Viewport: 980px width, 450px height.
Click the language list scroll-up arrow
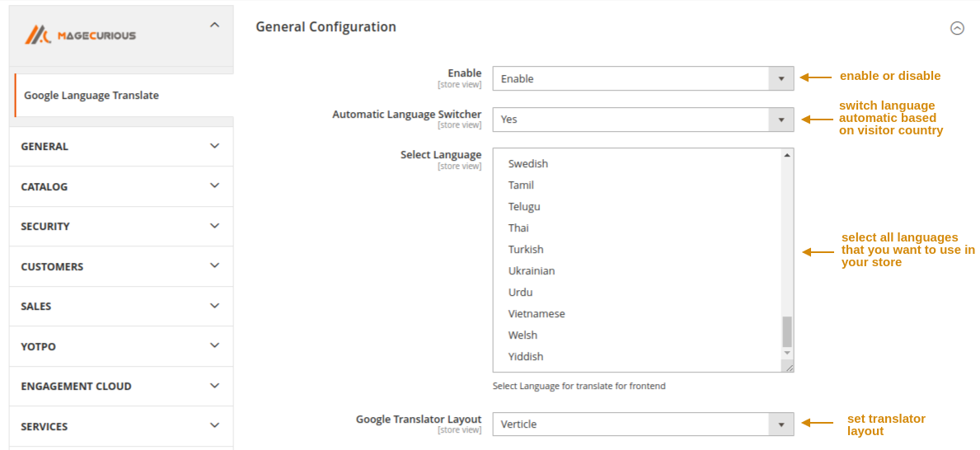pos(787,154)
